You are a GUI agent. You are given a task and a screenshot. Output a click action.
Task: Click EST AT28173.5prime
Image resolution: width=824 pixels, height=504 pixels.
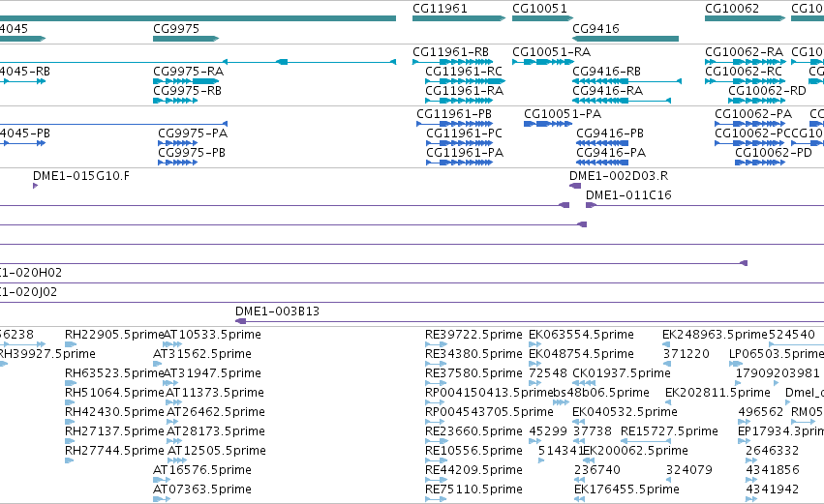pyautogui.click(x=173, y=441)
